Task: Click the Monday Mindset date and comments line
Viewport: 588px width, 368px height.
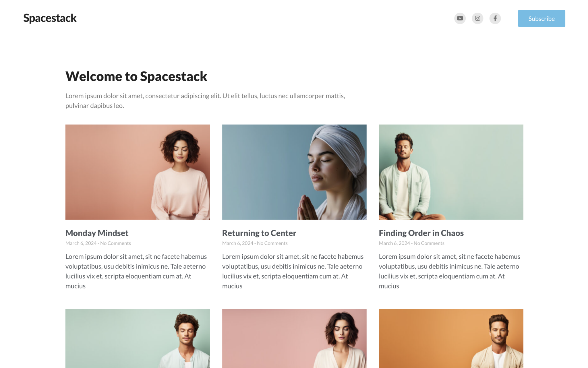Action: 98,243
